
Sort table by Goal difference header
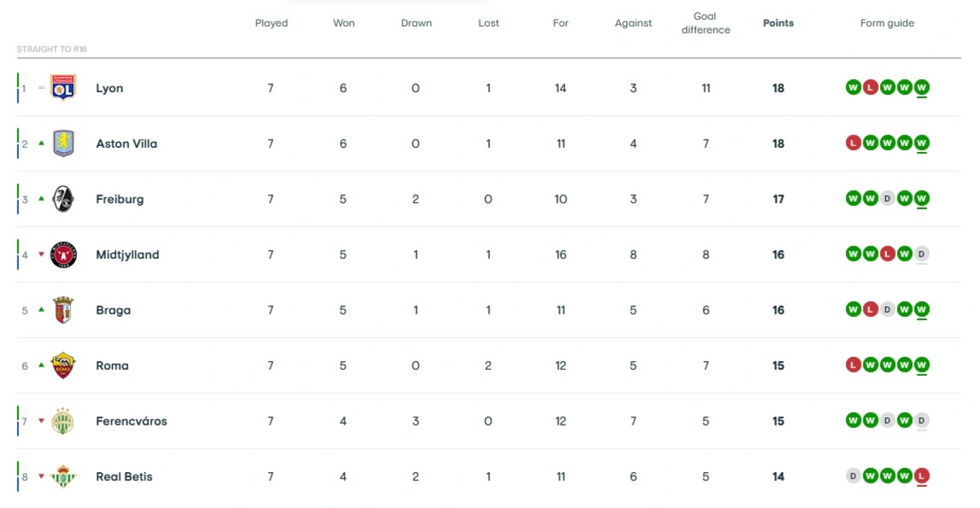pos(705,23)
